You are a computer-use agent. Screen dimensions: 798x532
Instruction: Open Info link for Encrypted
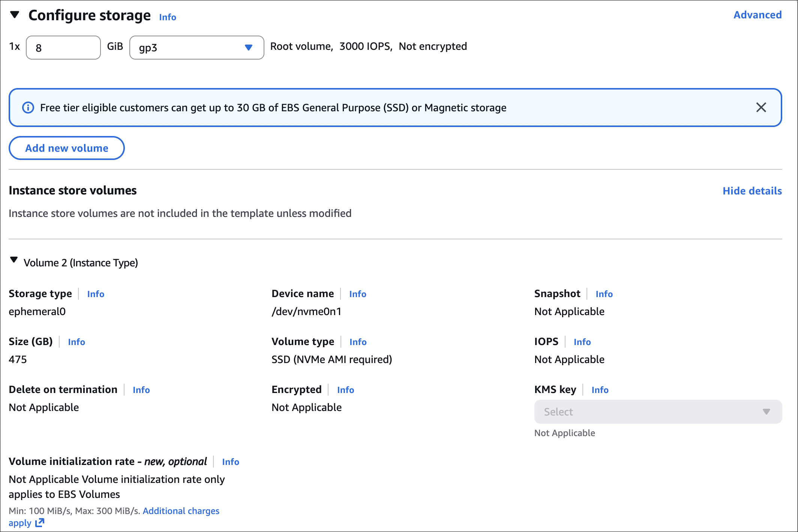345,390
